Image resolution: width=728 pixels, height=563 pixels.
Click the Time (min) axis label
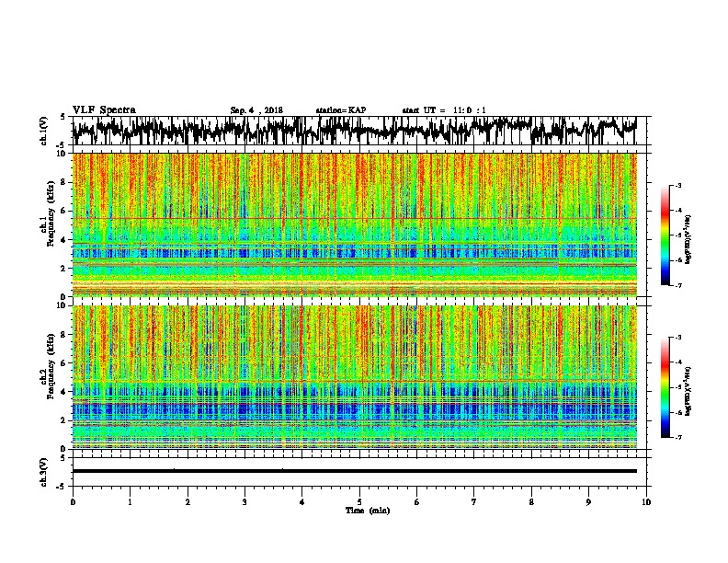point(368,511)
